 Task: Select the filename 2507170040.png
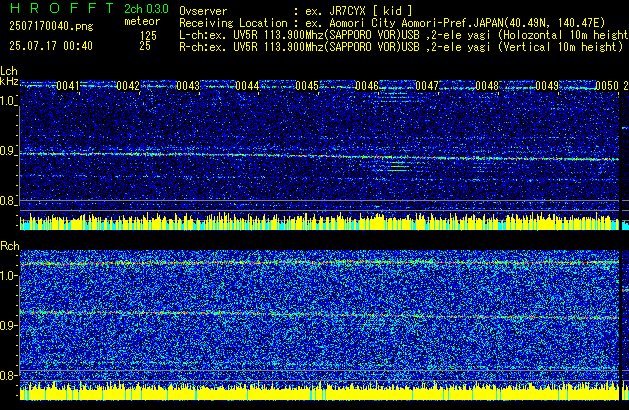(51, 26)
